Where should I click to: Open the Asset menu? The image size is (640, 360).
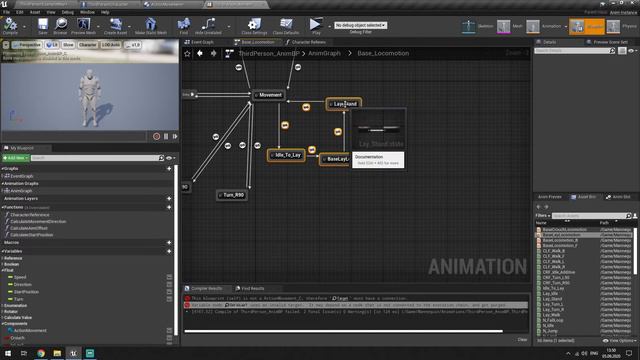point(35,12)
